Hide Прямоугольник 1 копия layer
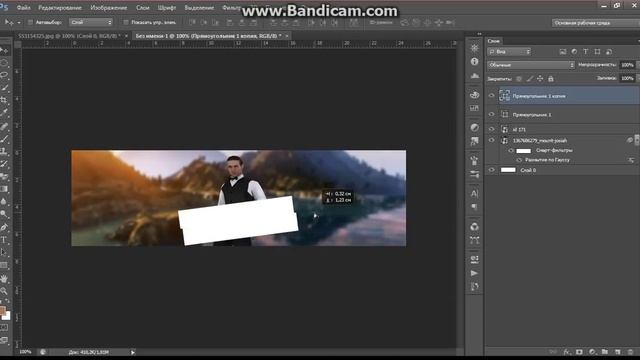This screenshot has width=640, height=360. pos(491,96)
